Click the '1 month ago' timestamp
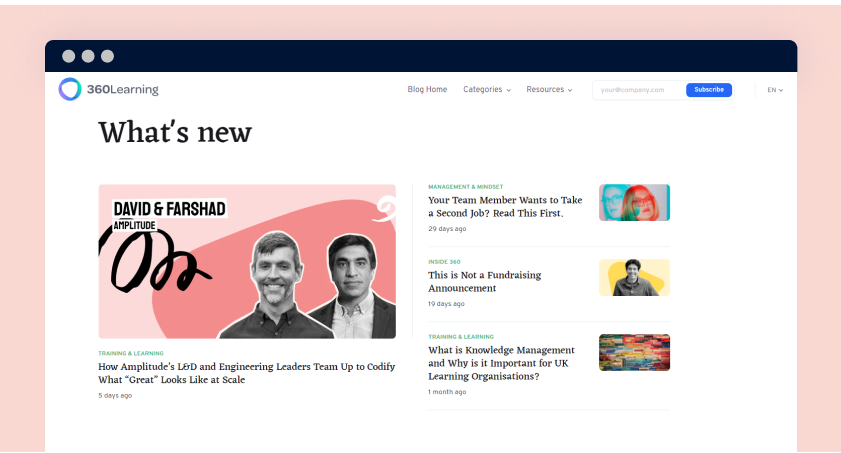The width and height of the screenshot is (841, 453). pos(447,392)
